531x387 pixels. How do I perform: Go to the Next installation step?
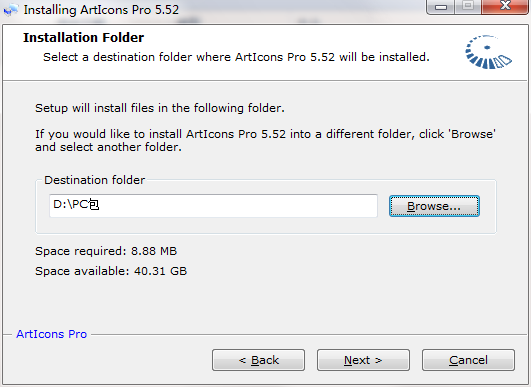pyautogui.click(x=363, y=360)
